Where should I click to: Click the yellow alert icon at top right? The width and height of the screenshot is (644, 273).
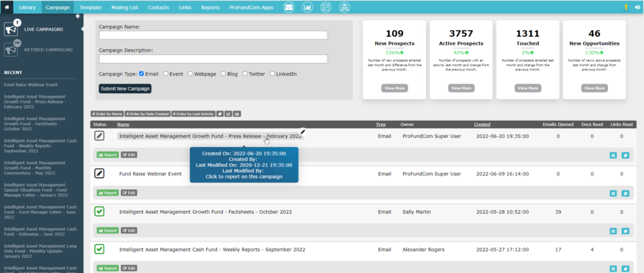coord(626,8)
